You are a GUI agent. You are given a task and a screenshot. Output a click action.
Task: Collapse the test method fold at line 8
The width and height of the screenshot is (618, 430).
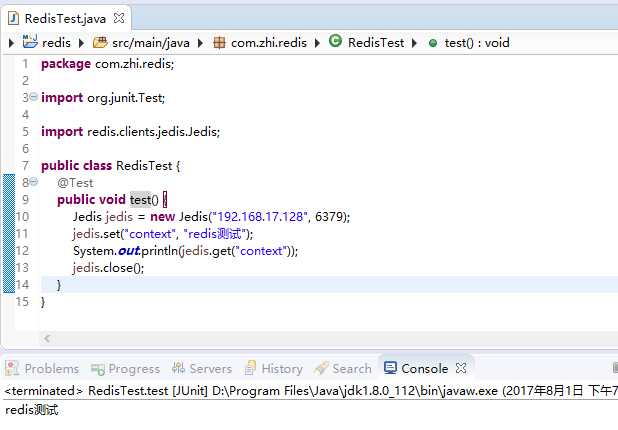(34, 181)
